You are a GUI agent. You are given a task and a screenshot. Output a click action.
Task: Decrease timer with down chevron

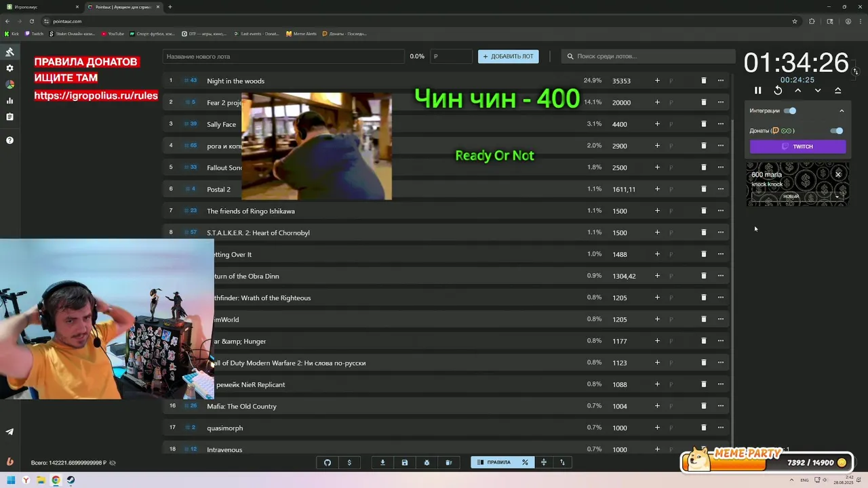[x=818, y=90]
